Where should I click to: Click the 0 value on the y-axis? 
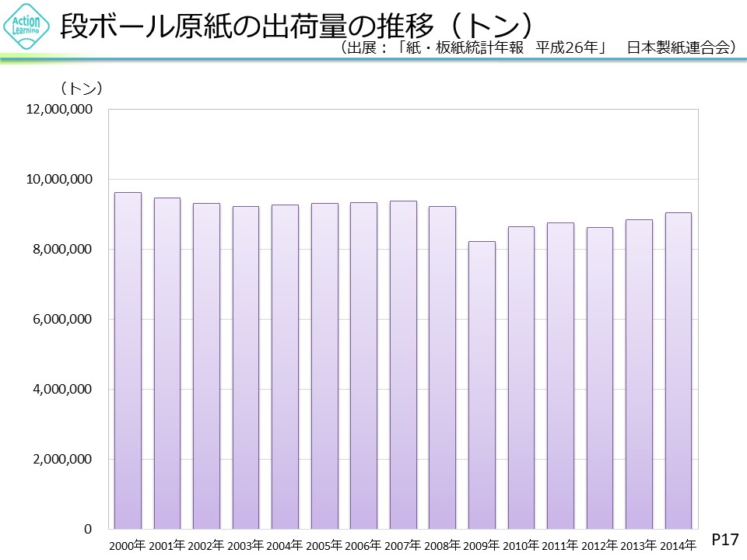(x=89, y=529)
